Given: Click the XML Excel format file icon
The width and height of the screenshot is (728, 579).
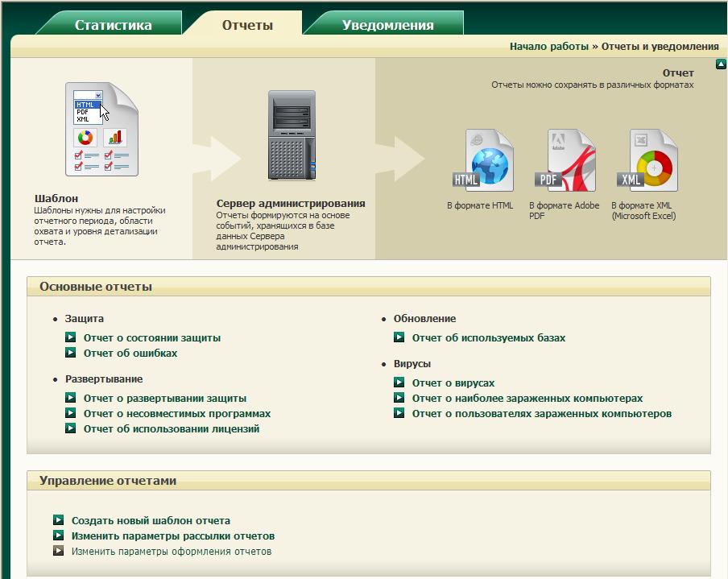Looking at the screenshot, I should click(647, 160).
